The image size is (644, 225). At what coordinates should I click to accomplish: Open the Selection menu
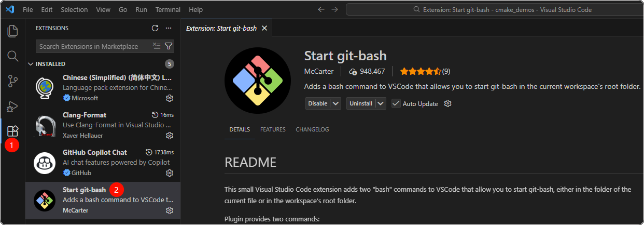pyautogui.click(x=74, y=9)
